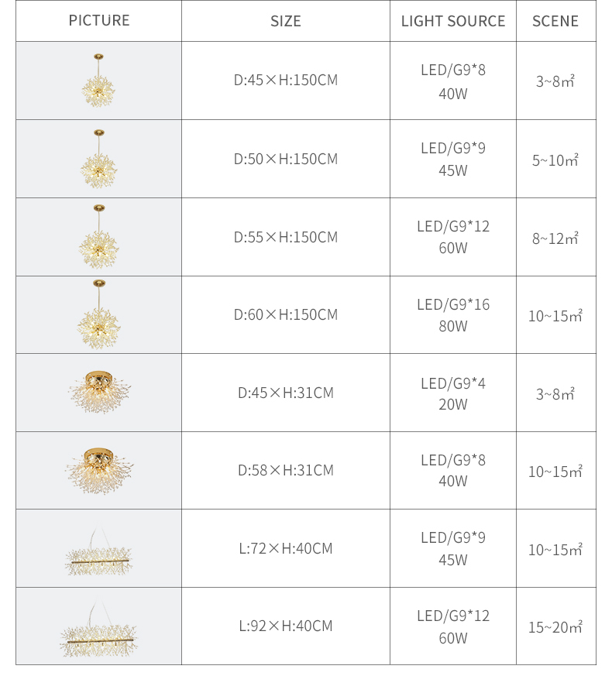The width and height of the screenshot is (612, 700).
Task: Click the LIGHT SOURCE column header
Action: [x=453, y=21]
